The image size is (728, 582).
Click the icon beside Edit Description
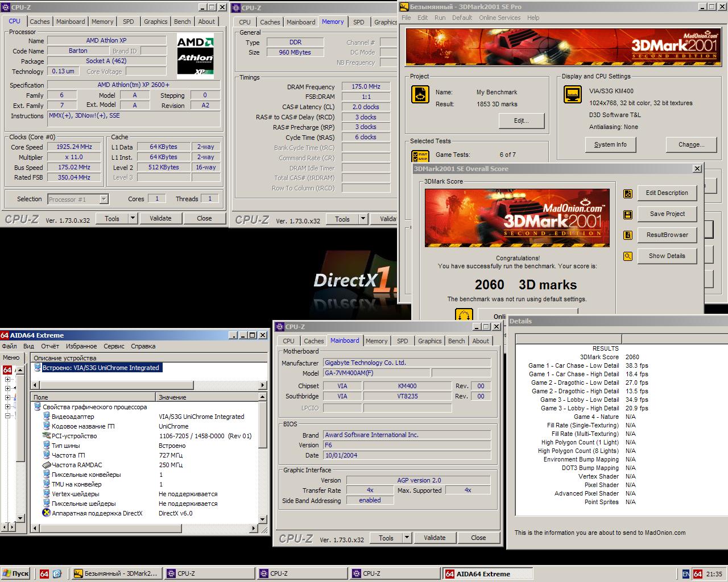click(628, 193)
